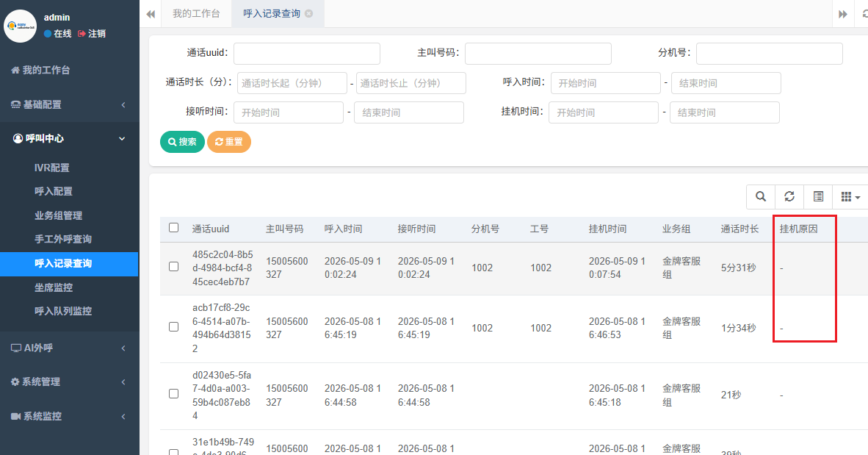
Task: Select 呼入记录查询 in the sidebar
Action: pyautogui.click(x=69, y=264)
